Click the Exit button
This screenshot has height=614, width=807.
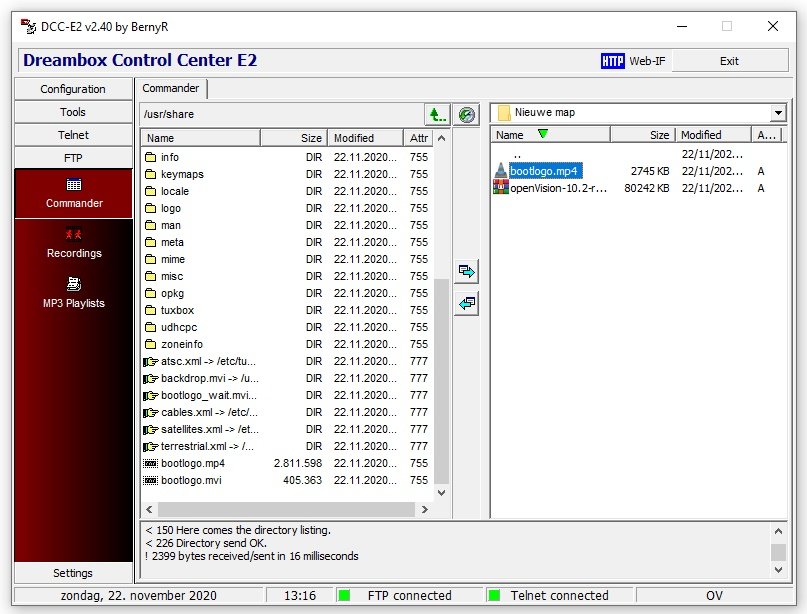tap(729, 60)
